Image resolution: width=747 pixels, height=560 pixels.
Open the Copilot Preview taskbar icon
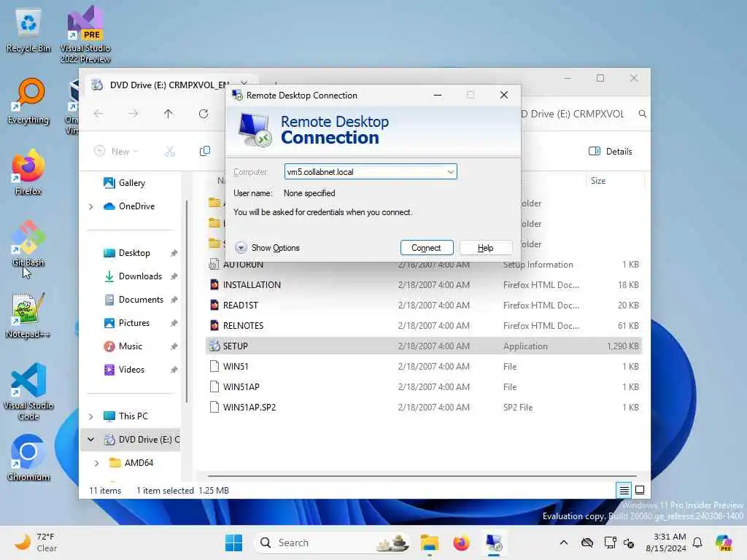point(724,542)
